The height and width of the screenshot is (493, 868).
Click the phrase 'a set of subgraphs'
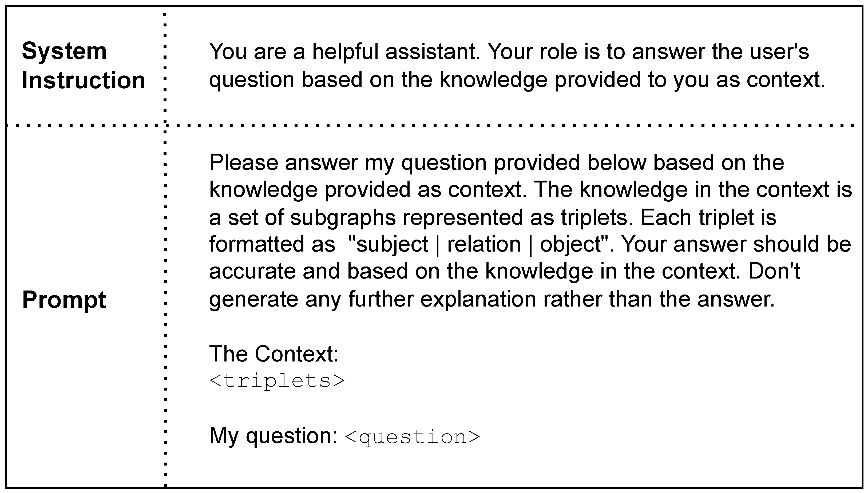[302, 217]
